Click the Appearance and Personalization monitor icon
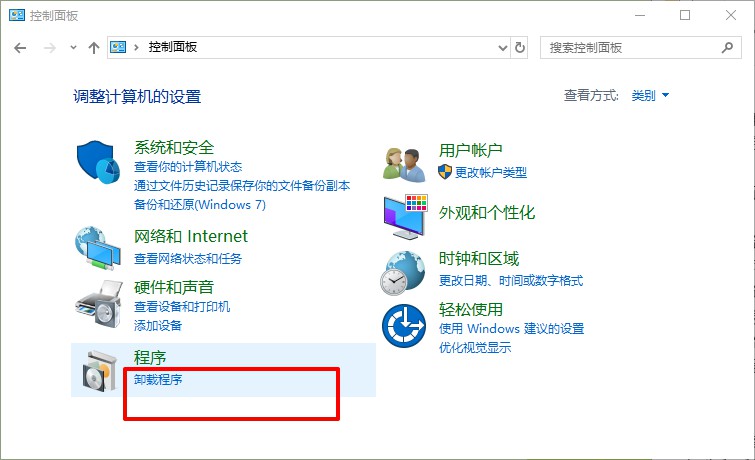 (405, 215)
